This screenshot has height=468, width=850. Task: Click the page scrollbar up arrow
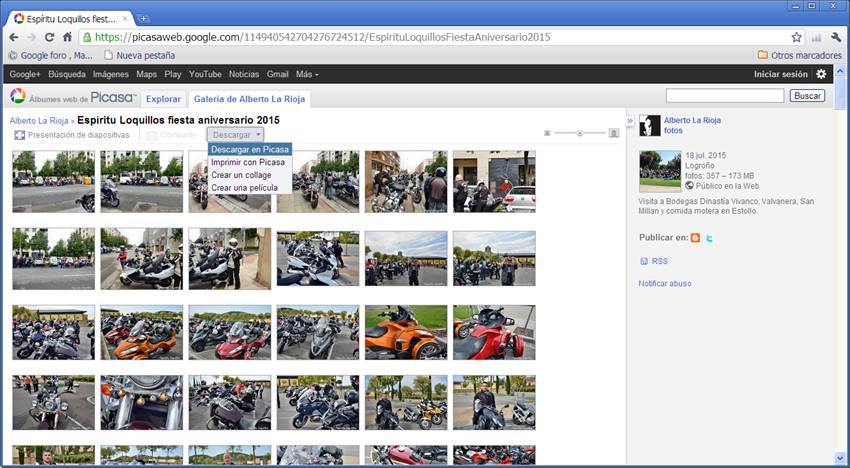tap(840, 70)
